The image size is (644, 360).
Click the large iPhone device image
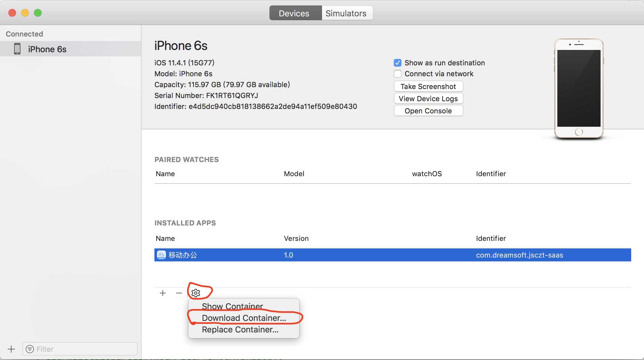tap(579, 89)
